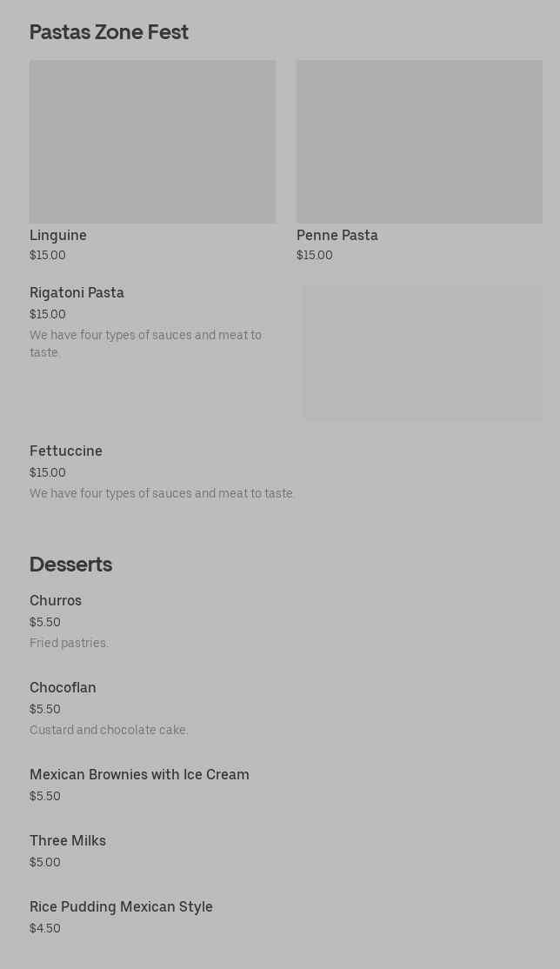Viewport: 560px width, 969px height.
Task: Open the Linguine item photo
Action: click(x=152, y=142)
